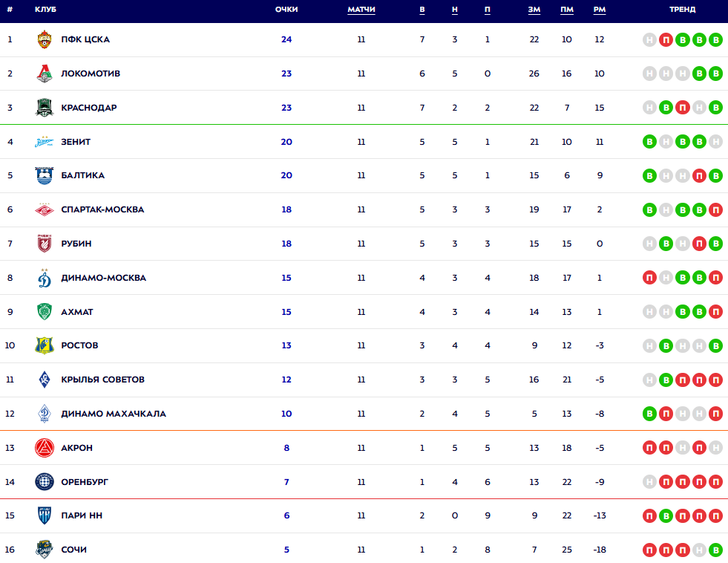Image resolution: width=728 pixels, height=563 pixels.
Task: Click the Краснодар team logo
Action: pos(45,108)
